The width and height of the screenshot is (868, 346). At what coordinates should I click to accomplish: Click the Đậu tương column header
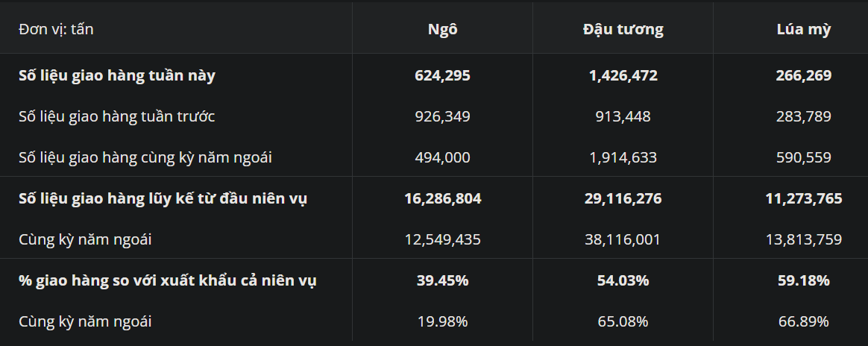tap(623, 30)
